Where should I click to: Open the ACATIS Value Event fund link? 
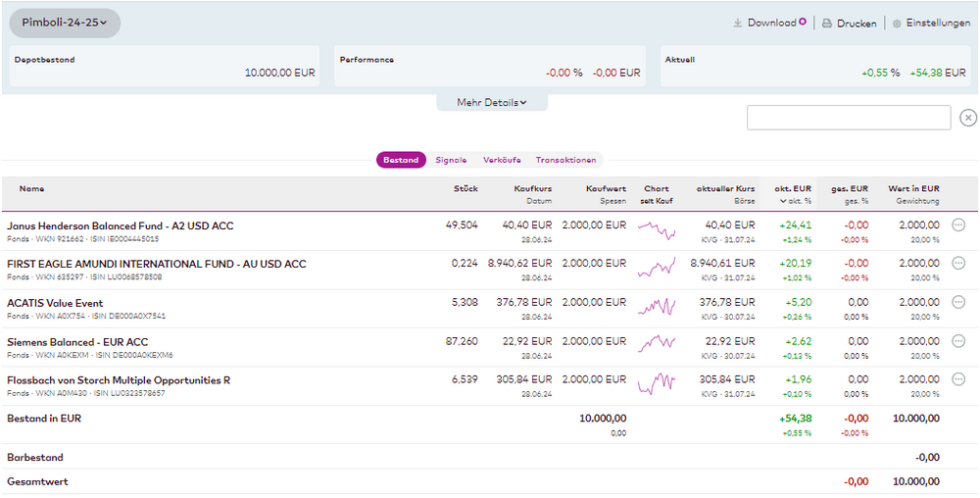pyautogui.click(x=59, y=303)
